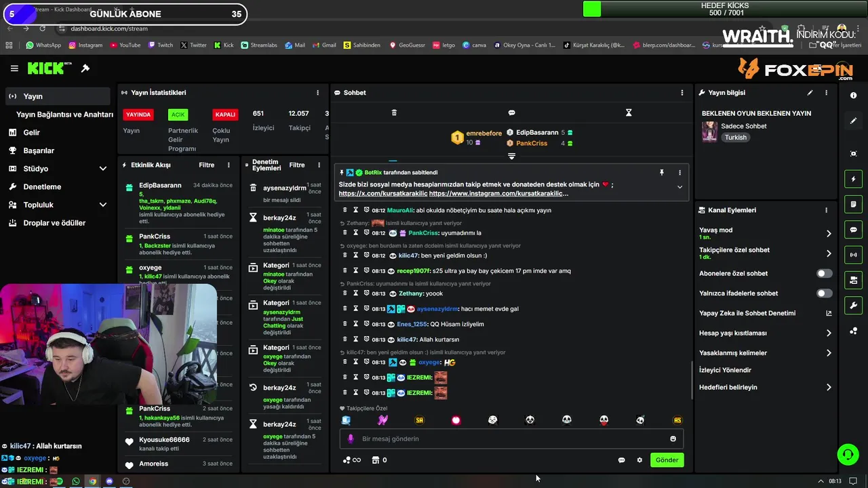Screen dimensions: 868x488
Task: Click the Turkish language tag
Action: (x=735, y=138)
